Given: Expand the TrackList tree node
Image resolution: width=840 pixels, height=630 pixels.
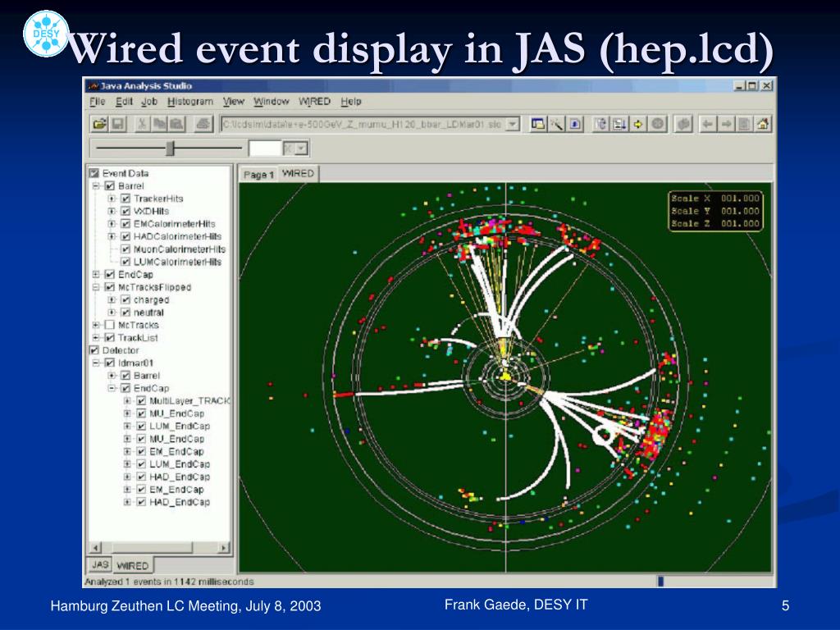Looking at the screenshot, I should [96, 337].
